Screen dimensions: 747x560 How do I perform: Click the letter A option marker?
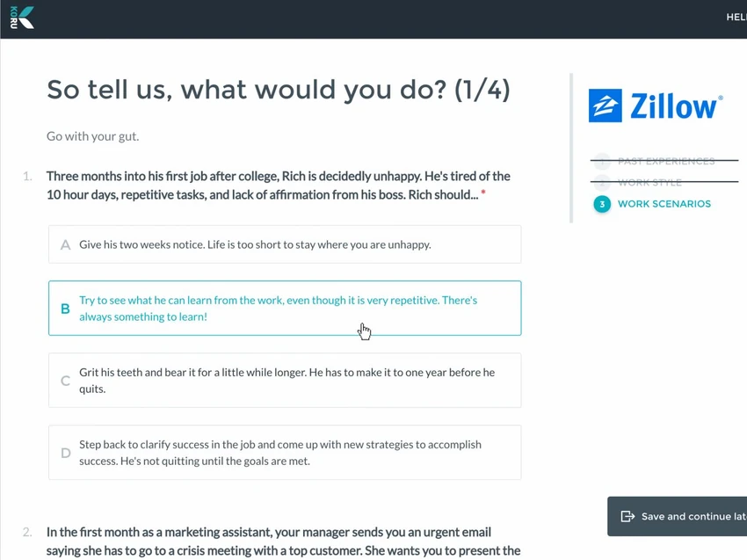pos(66,245)
